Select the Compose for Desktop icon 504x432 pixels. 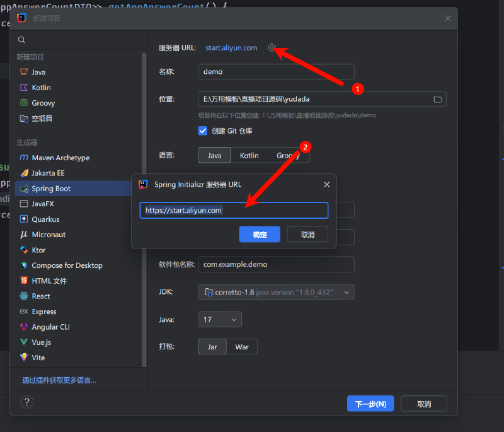coord(24,266)
